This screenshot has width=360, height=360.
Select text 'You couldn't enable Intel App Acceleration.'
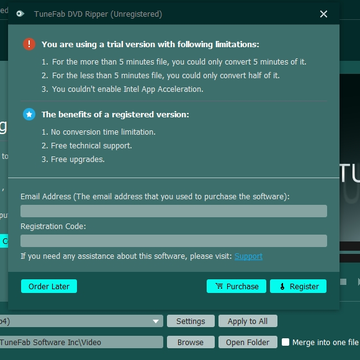[x=127, y=89]
